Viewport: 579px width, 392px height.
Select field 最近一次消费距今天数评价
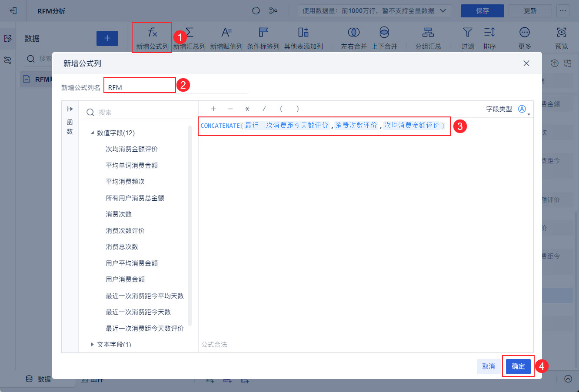click(145, 329)
